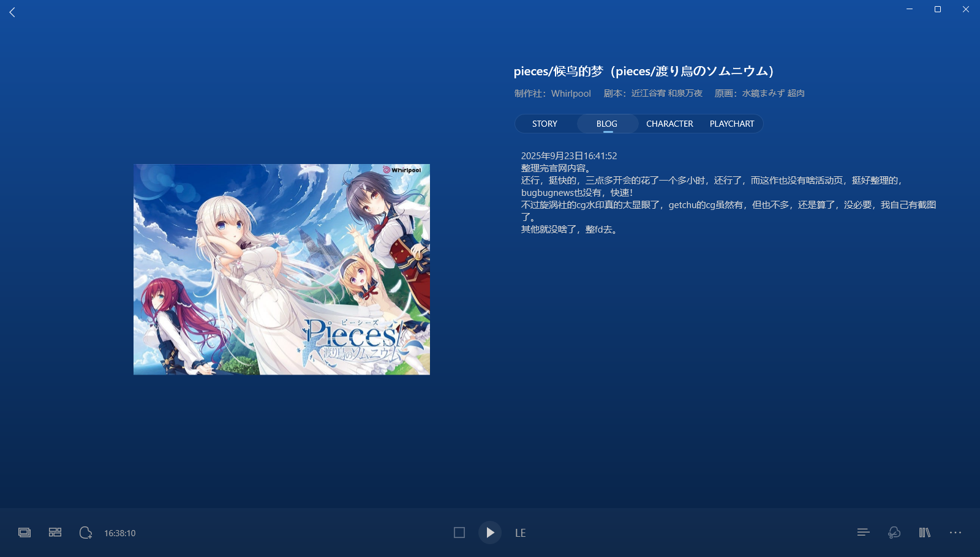Click the LE label next to play
This screenshot has height=557, width=980.
coord(521,533)
